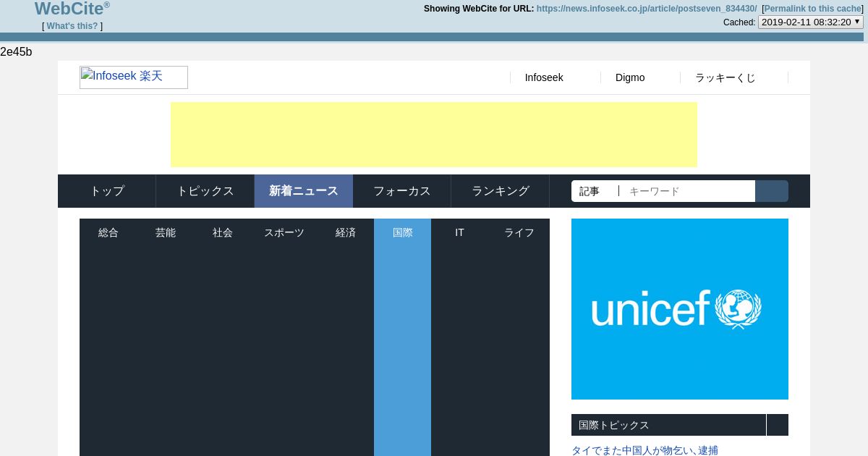868x456 pixels.
Task: Click the yellow banner advertisement
Action: [x=434, y=135]
